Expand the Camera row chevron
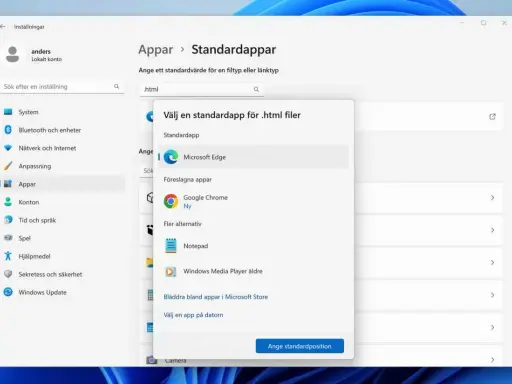This screenshot has width=512, height=384. coord(492,360)
